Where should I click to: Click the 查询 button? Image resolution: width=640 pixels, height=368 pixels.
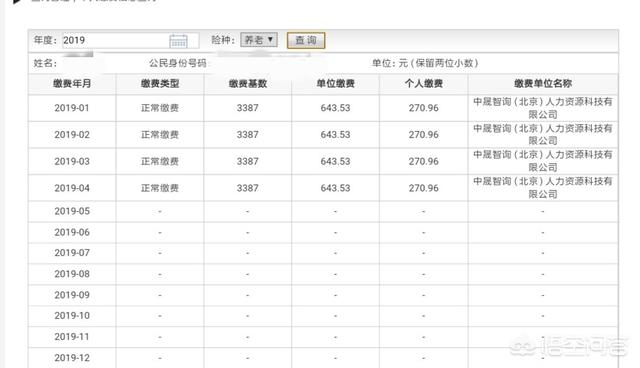[306, 40]
